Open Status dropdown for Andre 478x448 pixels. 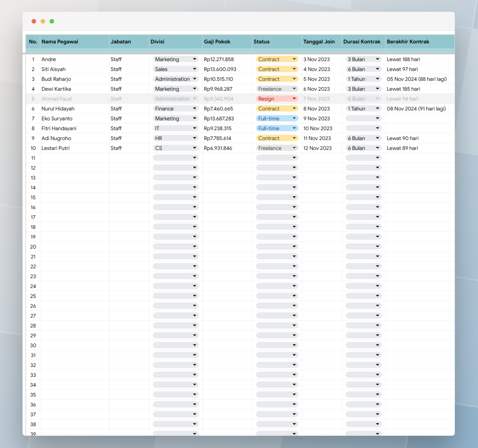[x=277, y=59]
